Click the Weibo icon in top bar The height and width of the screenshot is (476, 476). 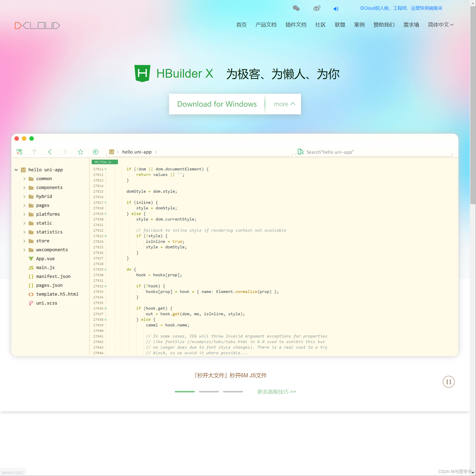[317, 8]
